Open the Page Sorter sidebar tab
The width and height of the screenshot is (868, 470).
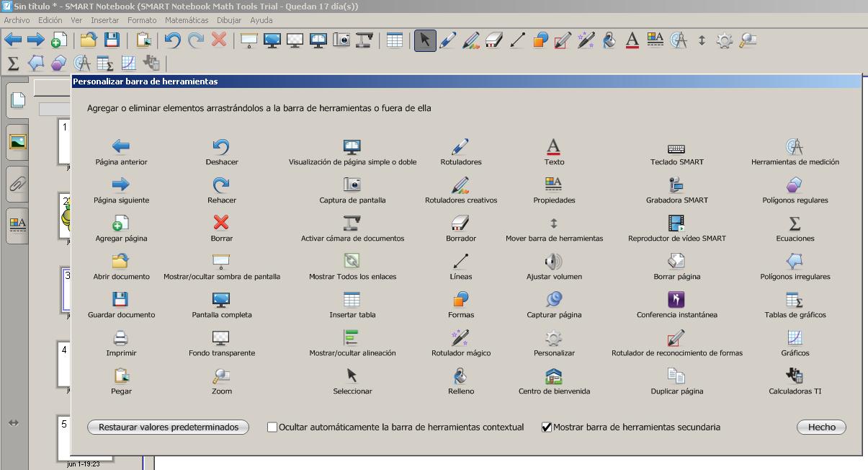[17, 100]
